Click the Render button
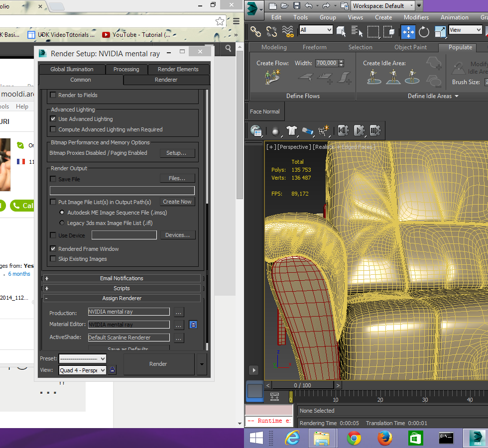 click(158, 364)
